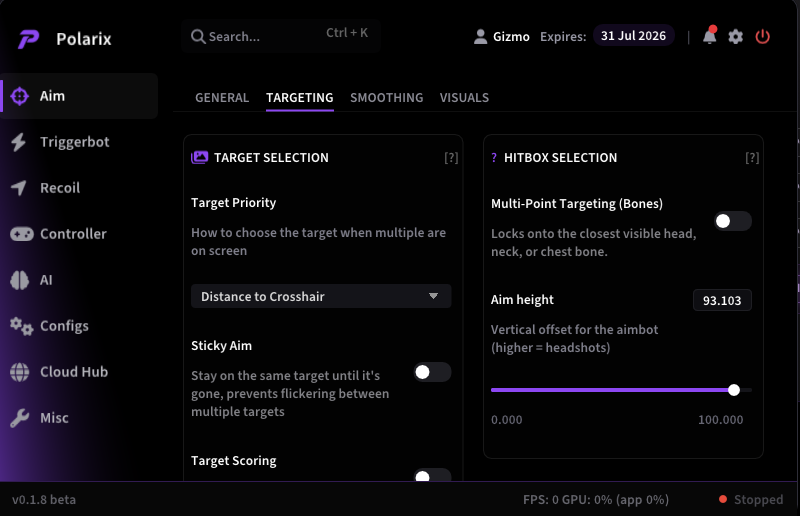
Task: Click the Misc wrench icon
Action: point(19,418)
